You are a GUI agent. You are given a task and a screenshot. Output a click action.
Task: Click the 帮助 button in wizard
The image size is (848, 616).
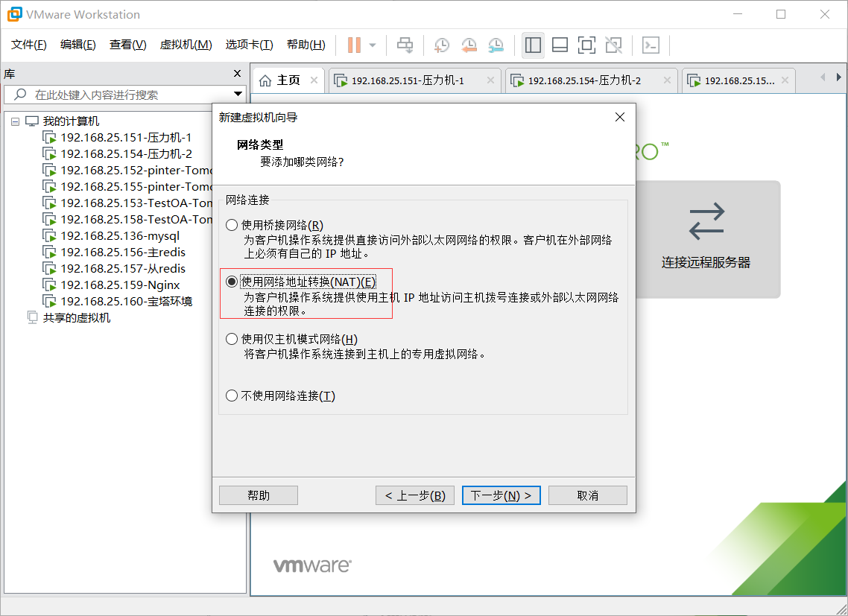point(259,495)
